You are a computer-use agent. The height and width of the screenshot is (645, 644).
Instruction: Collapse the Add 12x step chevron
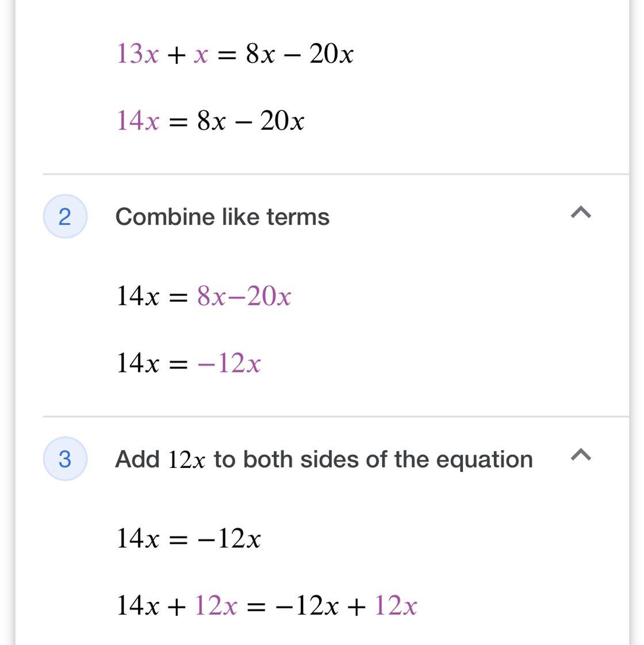coord(581,455)
